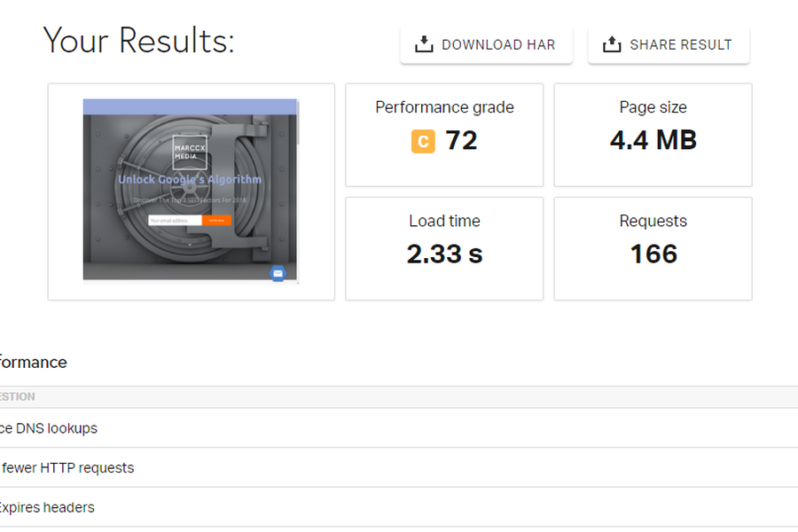
Task: Click the download arrow icon beside DOWNLOAD HAR
Action: 424,44
